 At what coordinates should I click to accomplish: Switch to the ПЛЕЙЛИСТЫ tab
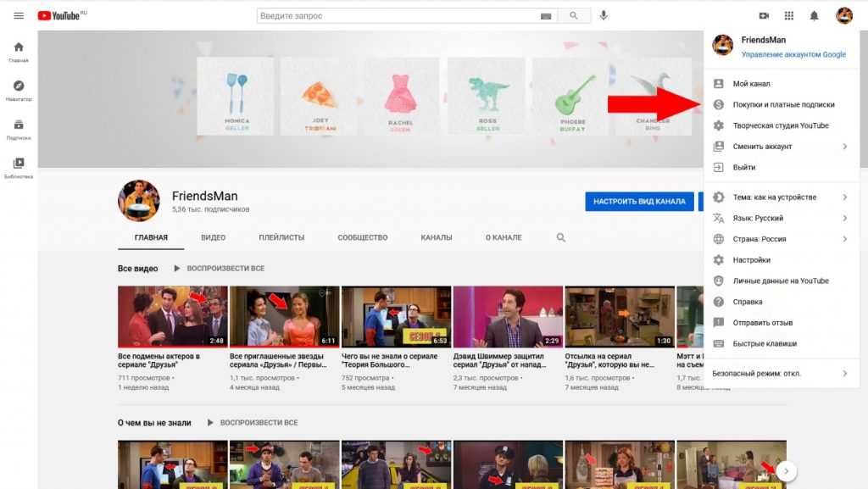coord(281,238)
